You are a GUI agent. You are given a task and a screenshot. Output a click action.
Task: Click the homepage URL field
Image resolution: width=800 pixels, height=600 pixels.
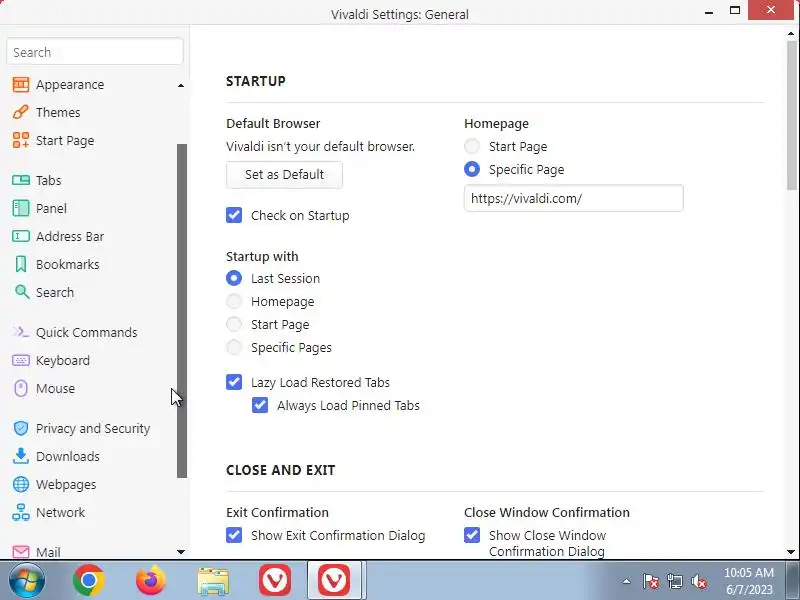pyautogui.click(x=573, y=198)
